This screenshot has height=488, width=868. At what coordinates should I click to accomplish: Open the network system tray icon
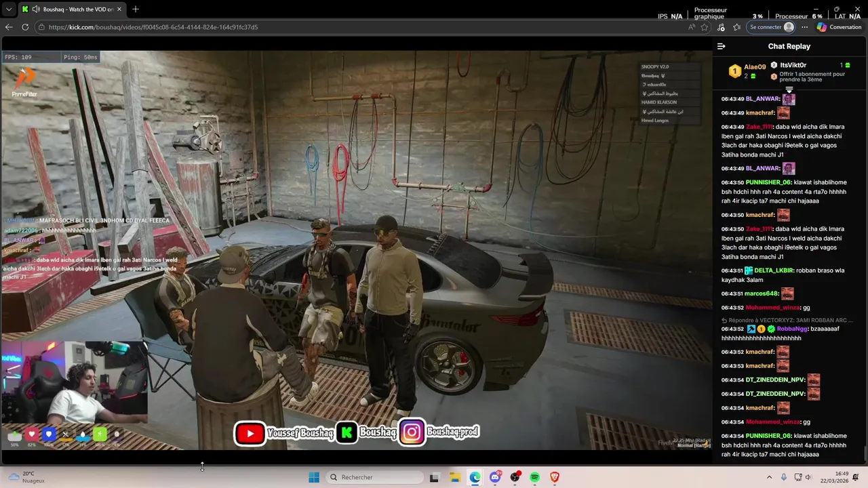pyautogui.click(x=798, y=477)
